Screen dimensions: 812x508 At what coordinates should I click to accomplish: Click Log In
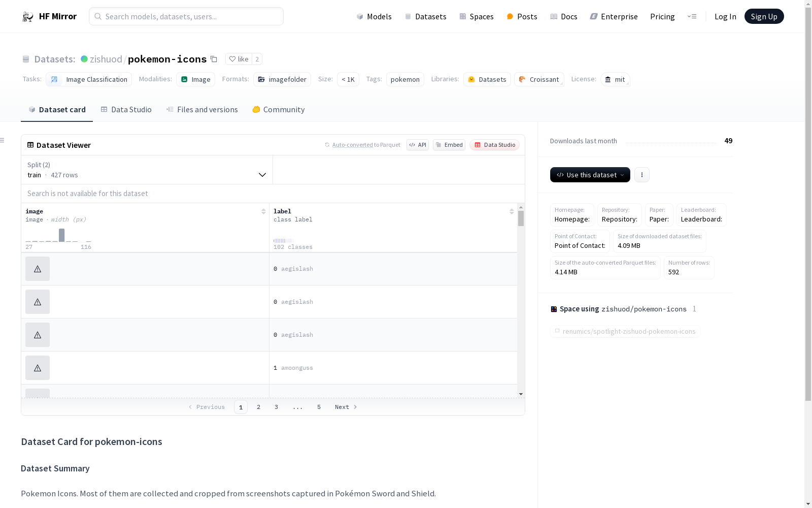(x=725, y=16)
